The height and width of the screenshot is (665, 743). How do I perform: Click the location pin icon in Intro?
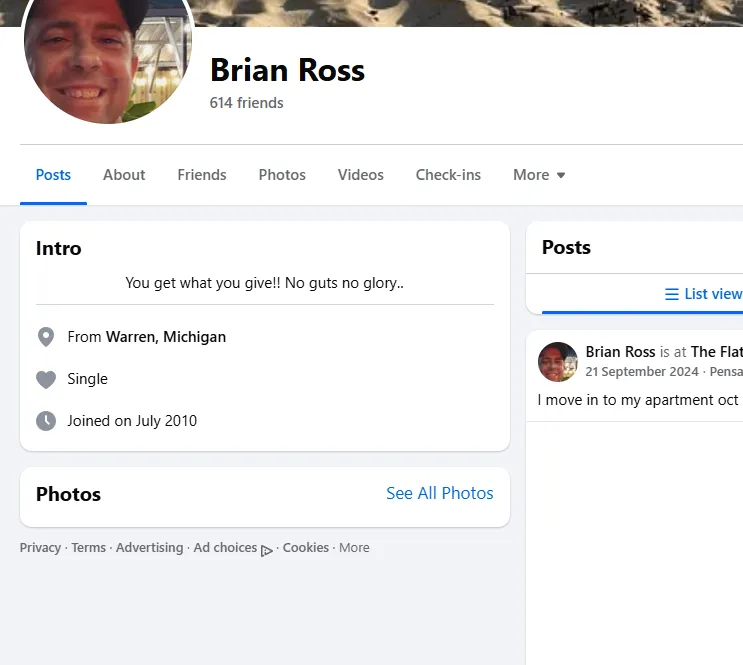[46, 337]
